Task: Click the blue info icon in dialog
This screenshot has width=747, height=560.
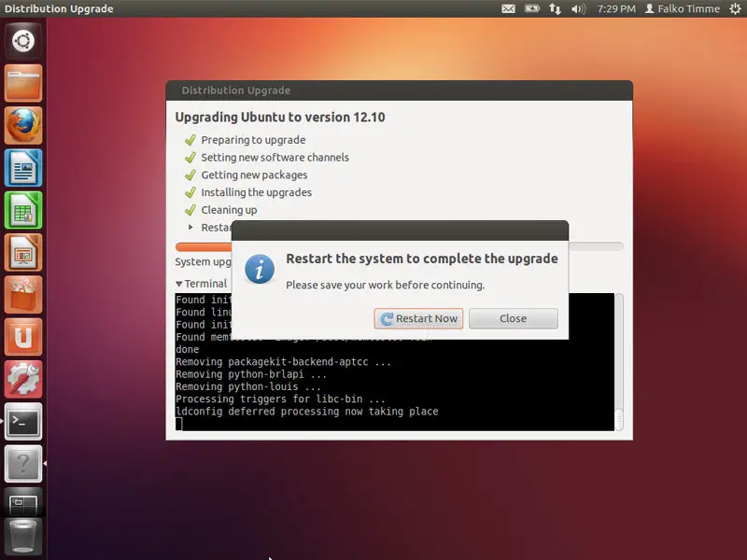Action: point(260,269)
